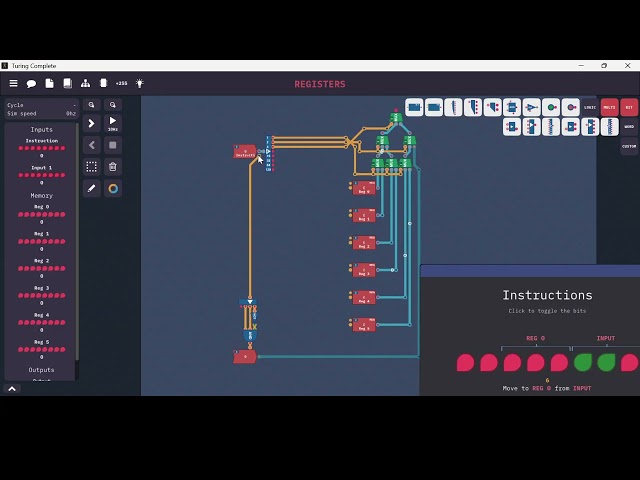Switch palette to CUSTOM category
Image resolution: width=640 pixels, height=480 pixels.
[x=629, y=146]
